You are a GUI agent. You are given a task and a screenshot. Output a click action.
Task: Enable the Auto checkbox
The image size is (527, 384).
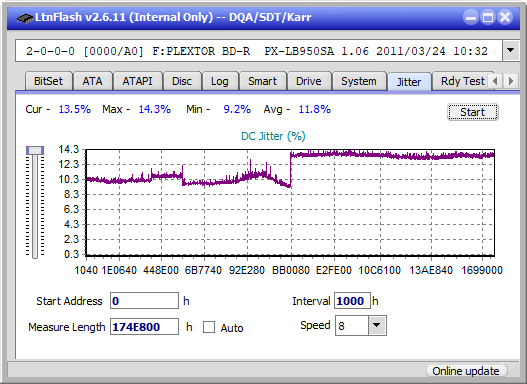point(209,327)
